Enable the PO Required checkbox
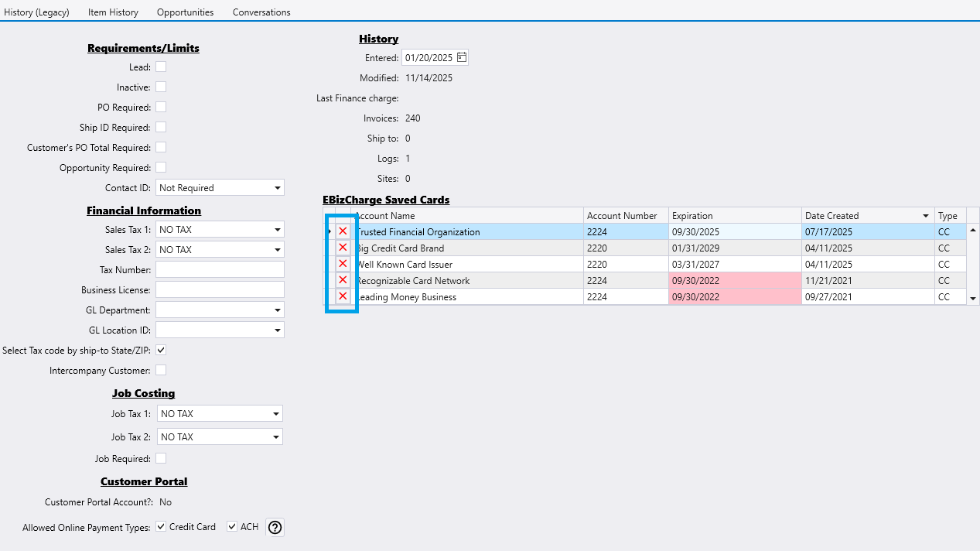 [x=161, y=107]
